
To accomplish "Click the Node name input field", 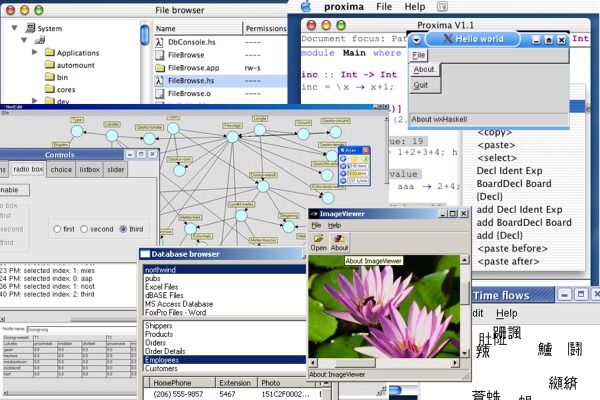I will click(81, 329).
